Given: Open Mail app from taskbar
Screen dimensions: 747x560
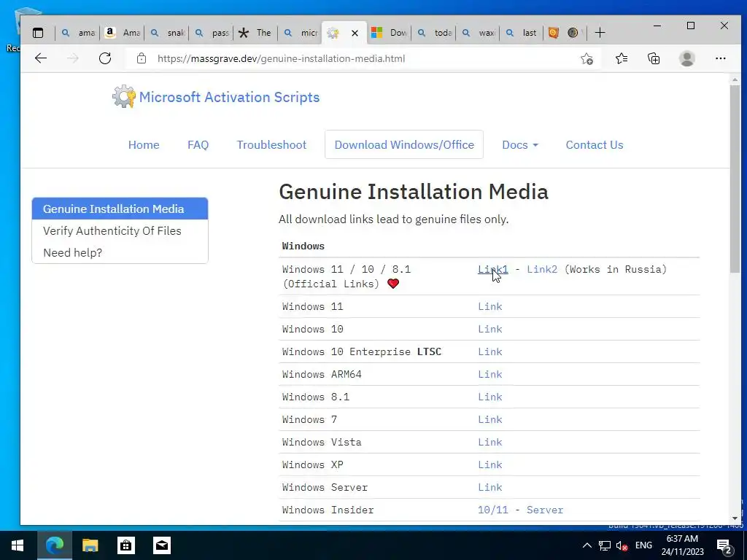Looking at the screenshot, I should coord(162,545).
